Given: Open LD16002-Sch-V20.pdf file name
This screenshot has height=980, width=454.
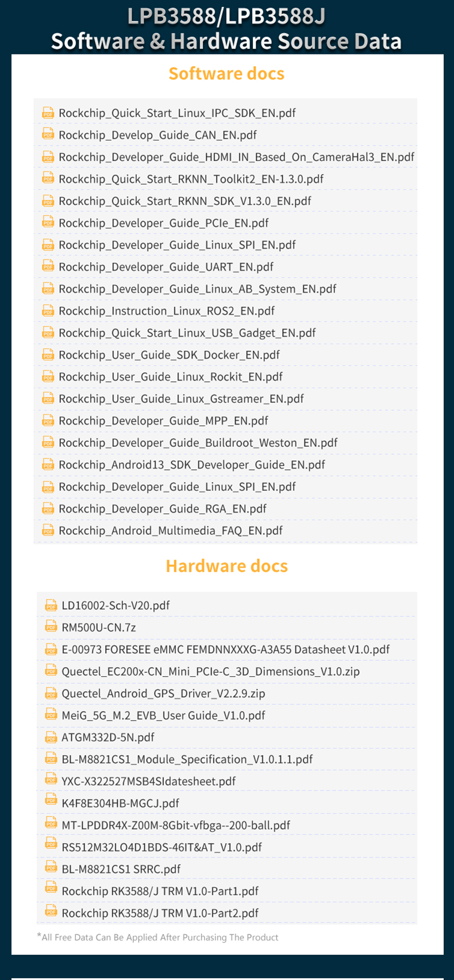Looking at the screenshot, I should [116, 606].
